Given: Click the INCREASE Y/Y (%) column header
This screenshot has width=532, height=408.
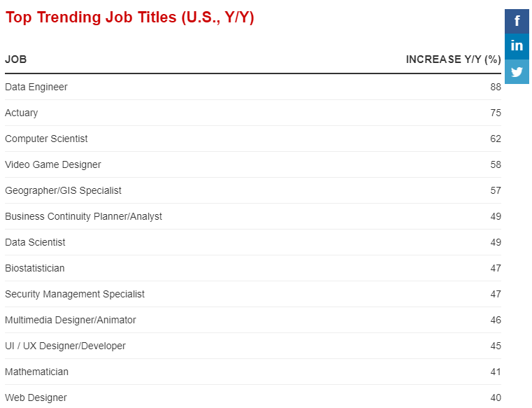Looking at the screenshot, I should [453, 59].
